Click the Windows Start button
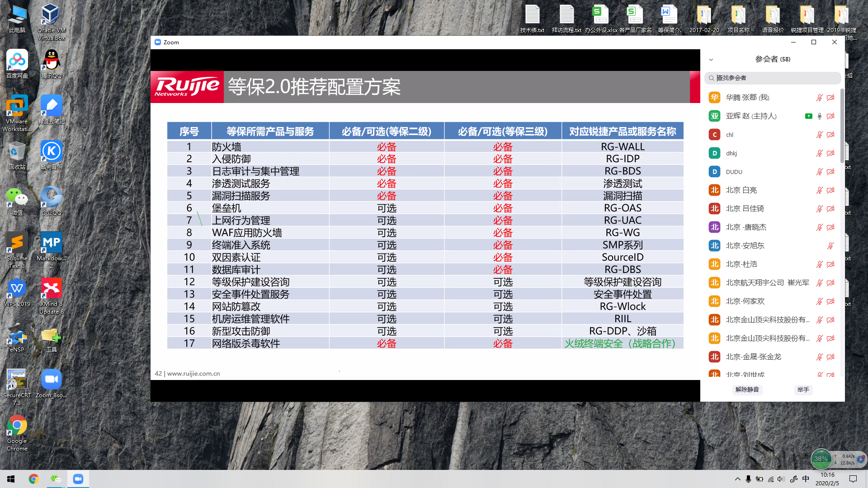868x488 pixels. [x=11, y=479]
